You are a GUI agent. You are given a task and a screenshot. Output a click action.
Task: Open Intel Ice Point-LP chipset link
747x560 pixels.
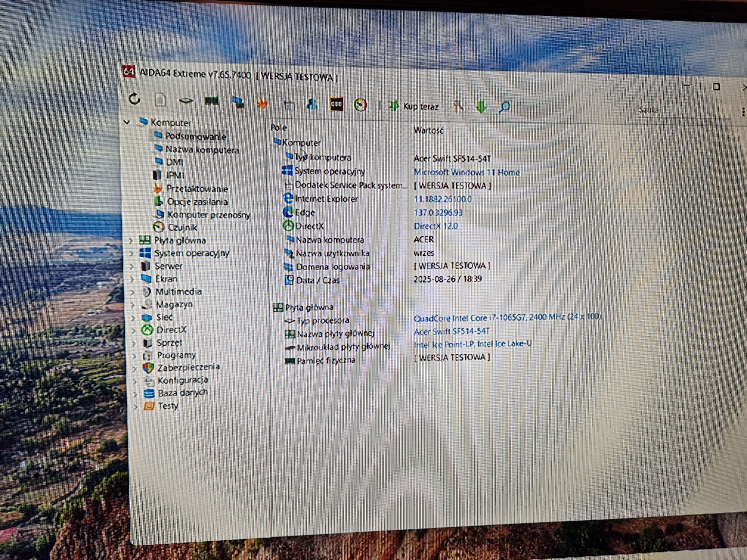(x=473, y=344)
